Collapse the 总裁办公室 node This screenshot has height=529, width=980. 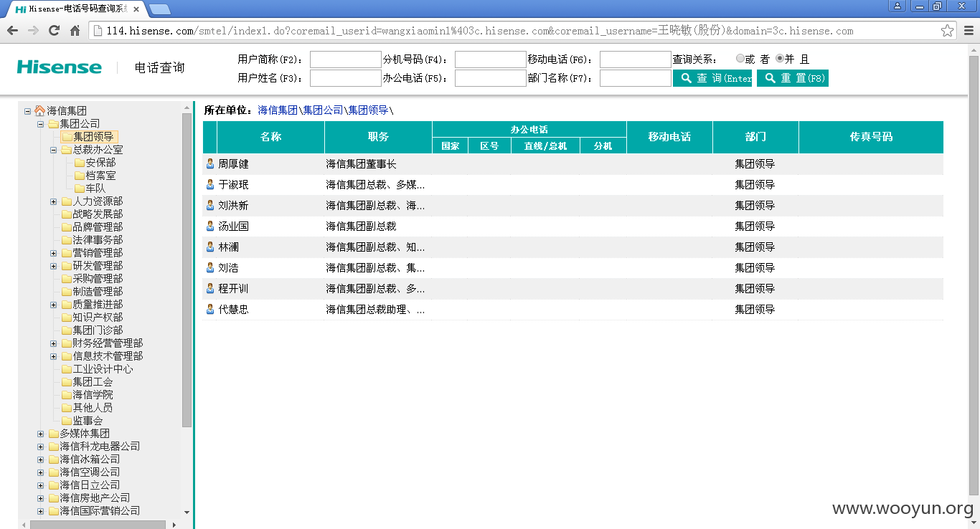(x=53, y=150)
